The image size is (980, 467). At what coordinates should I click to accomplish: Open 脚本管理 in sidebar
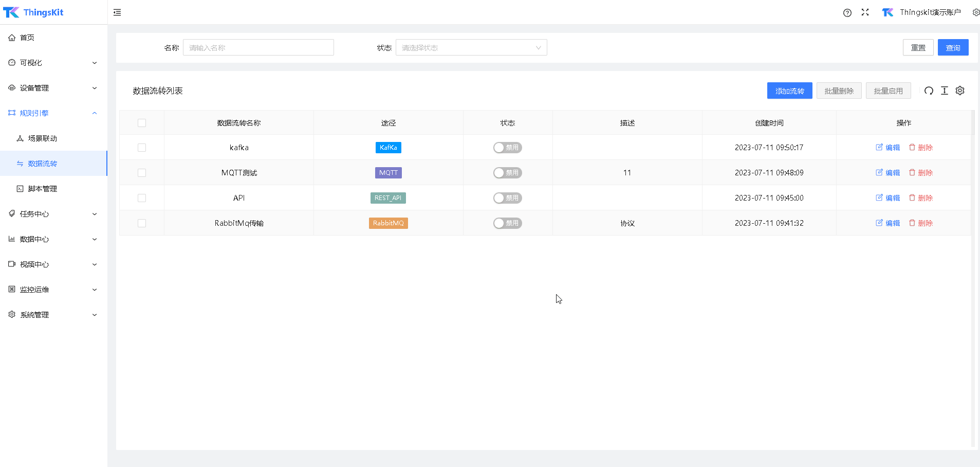point(42,189)
